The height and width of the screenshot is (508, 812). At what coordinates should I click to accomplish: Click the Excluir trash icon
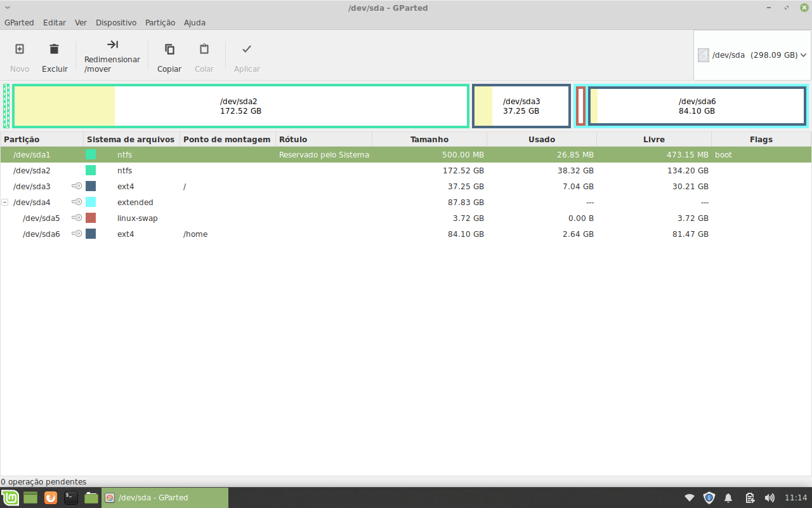click(x=55, y=49)
